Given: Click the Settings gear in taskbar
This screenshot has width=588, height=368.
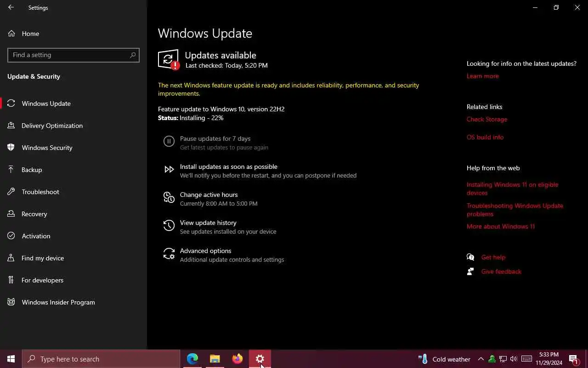Looking at the screenshot, I should (x=260, y=359).
